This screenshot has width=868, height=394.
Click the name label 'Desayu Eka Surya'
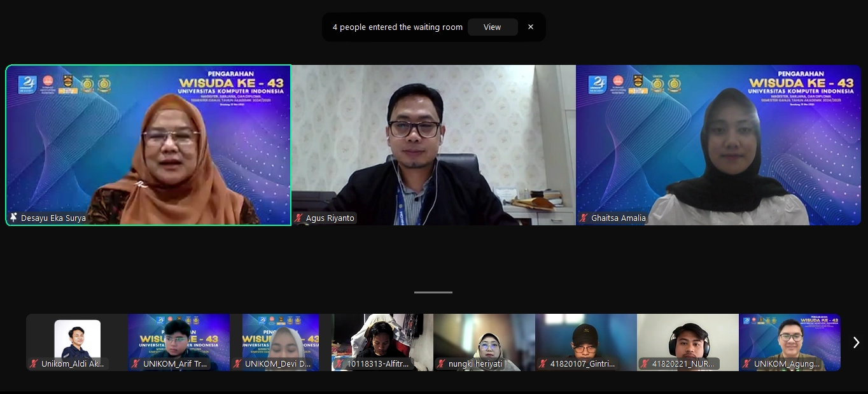click(x=53, y=218)
